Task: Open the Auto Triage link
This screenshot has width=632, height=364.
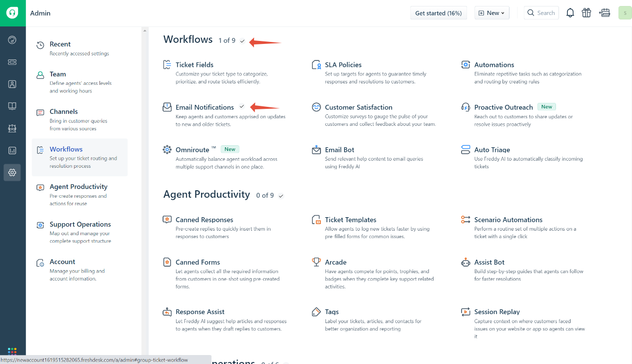Action: coord(492,150)
